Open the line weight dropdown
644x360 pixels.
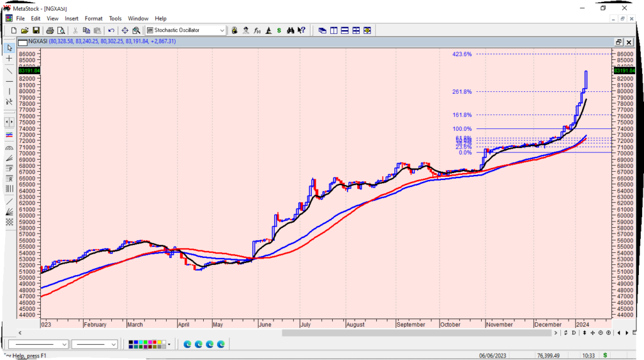pyautogui.click(x=113, y=344)
